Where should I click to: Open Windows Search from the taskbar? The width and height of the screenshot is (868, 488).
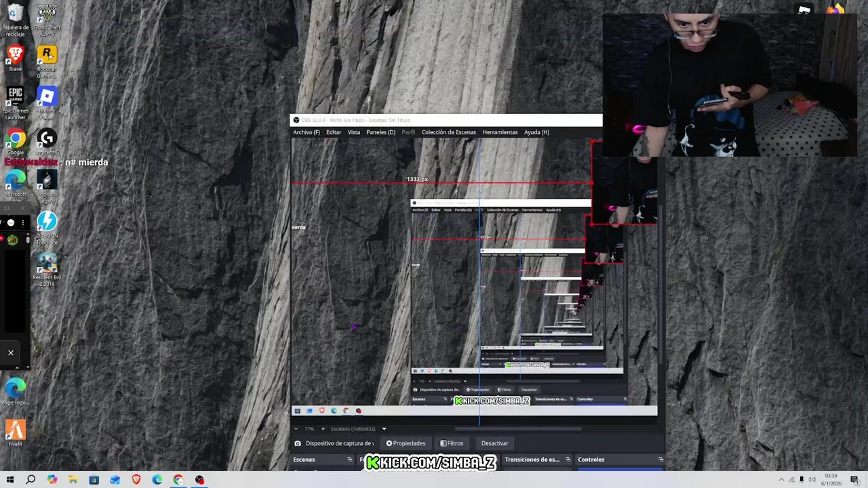[x=31, y=480]
